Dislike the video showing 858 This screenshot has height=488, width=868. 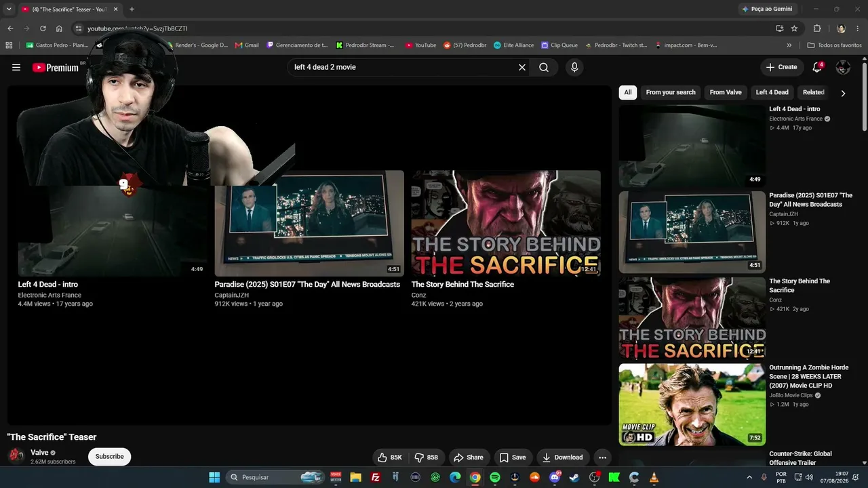click(427, 457)
